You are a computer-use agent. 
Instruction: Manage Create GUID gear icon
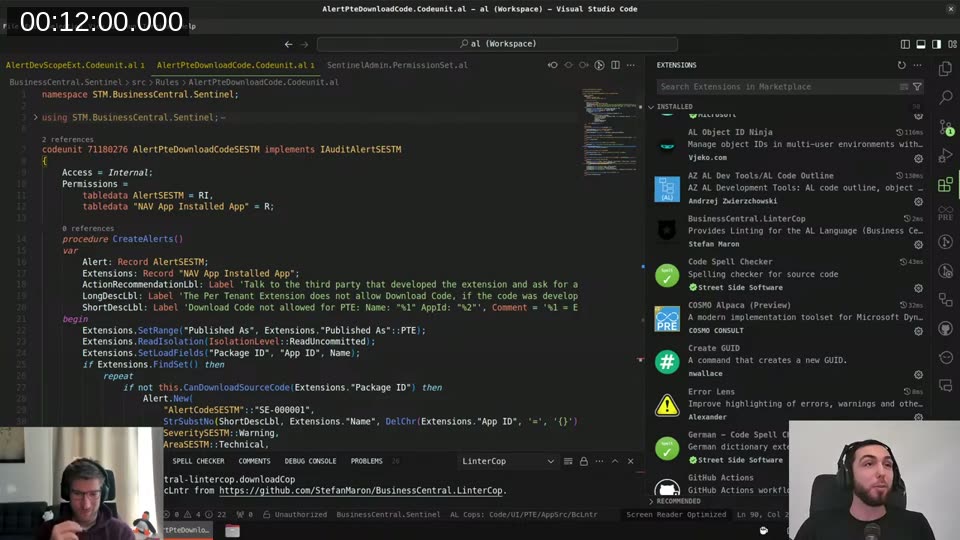tap(918, 375)
